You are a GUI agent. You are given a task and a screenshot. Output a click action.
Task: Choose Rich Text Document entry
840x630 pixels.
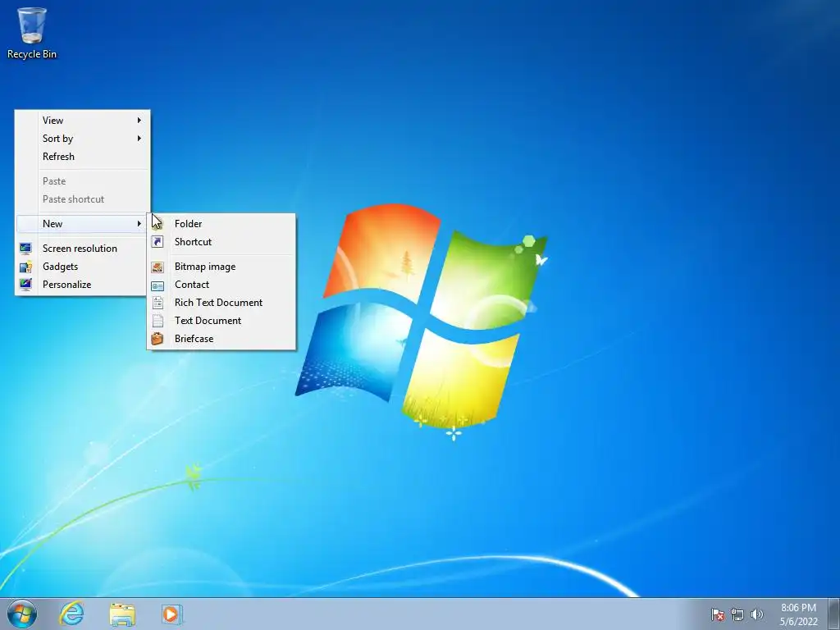221,303
